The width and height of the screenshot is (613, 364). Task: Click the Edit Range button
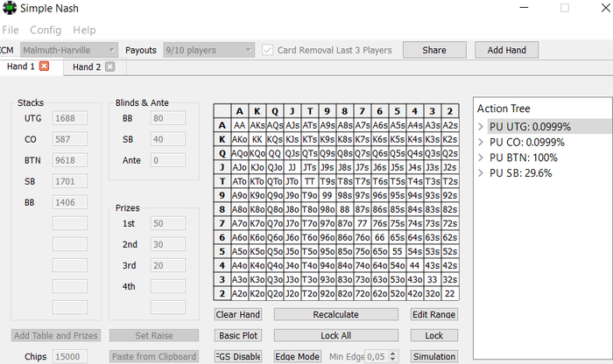tap(434, 314)
